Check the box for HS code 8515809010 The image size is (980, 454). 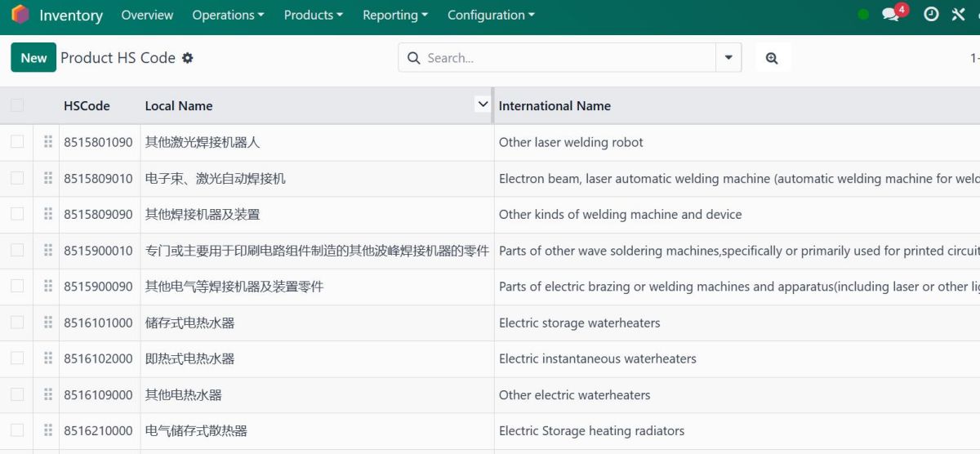coord(17,178)
